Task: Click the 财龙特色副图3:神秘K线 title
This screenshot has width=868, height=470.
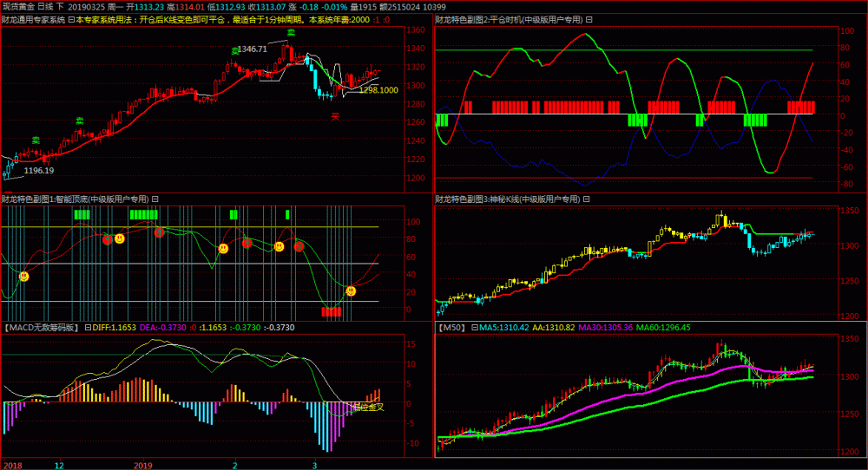Action: point(508,199)
